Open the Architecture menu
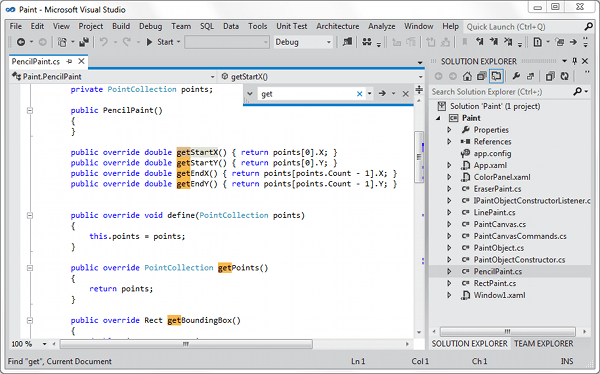Screen dimensions: 600x374 (338, 26)
